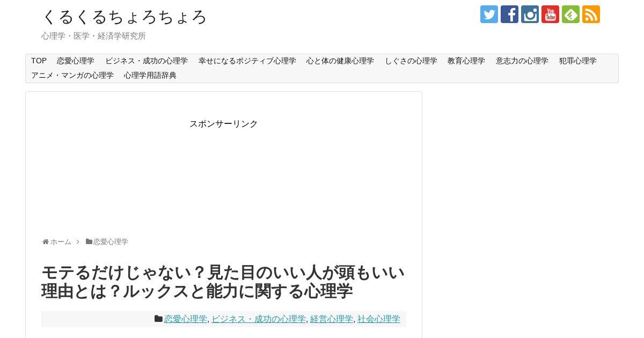Screen dimensions: 644x338
Task: Open the Instagram social icon
Action: pyautogui.click(x=530, y=14)
